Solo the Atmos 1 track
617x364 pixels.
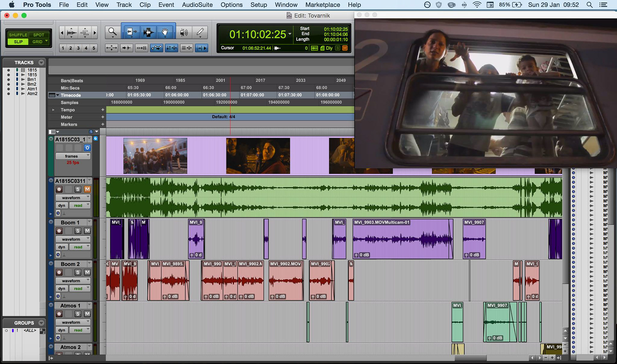pyautogui.click(x=78, y=314)
